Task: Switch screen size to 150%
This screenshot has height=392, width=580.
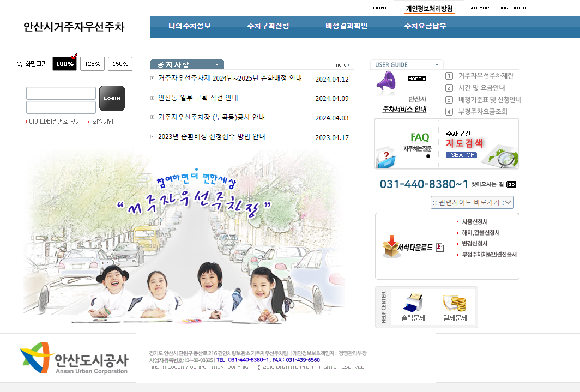Action: (x=119, y=64)
